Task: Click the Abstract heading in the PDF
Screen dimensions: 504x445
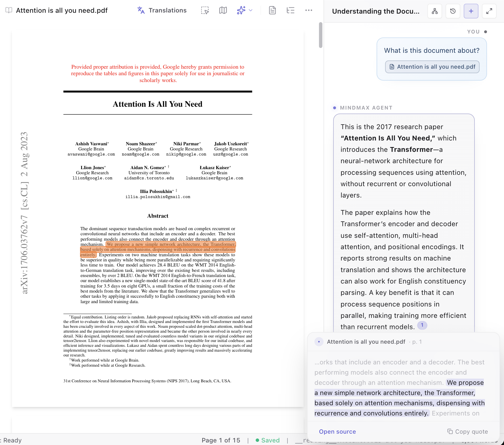Action: [x=158, y=216]
